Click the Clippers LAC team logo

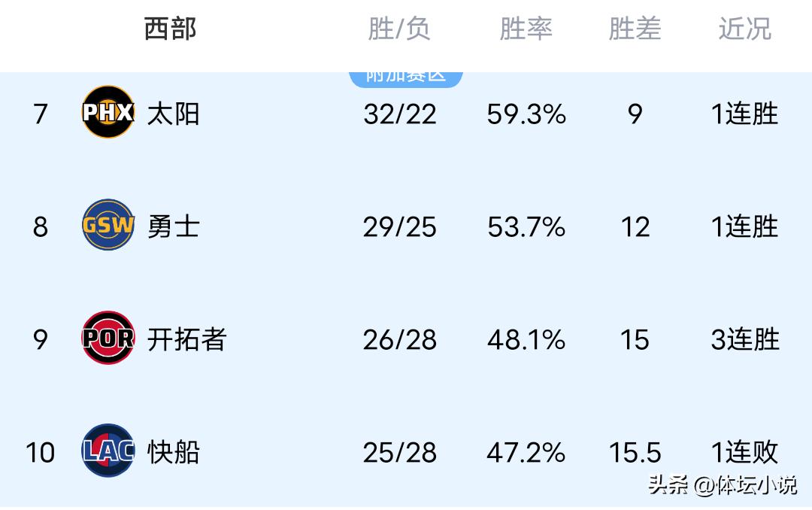[108, 451]
